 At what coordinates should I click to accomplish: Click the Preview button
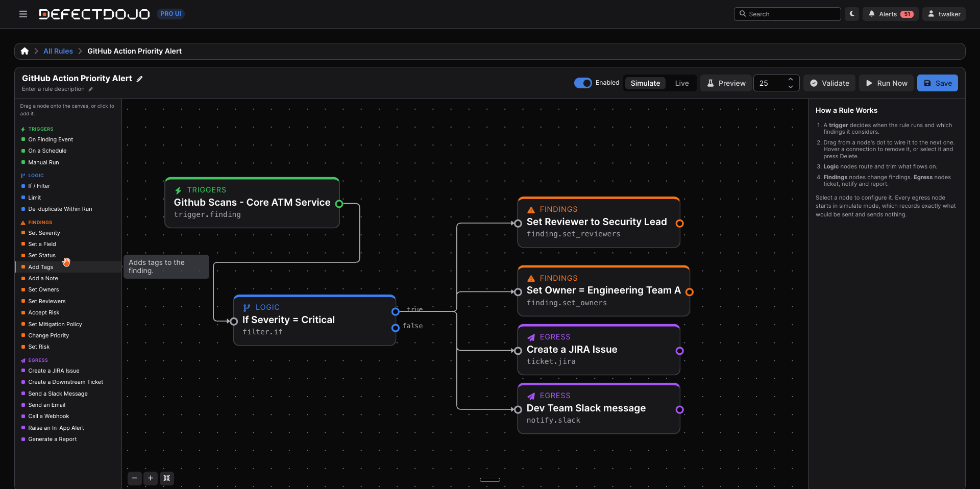pos(726,83)
